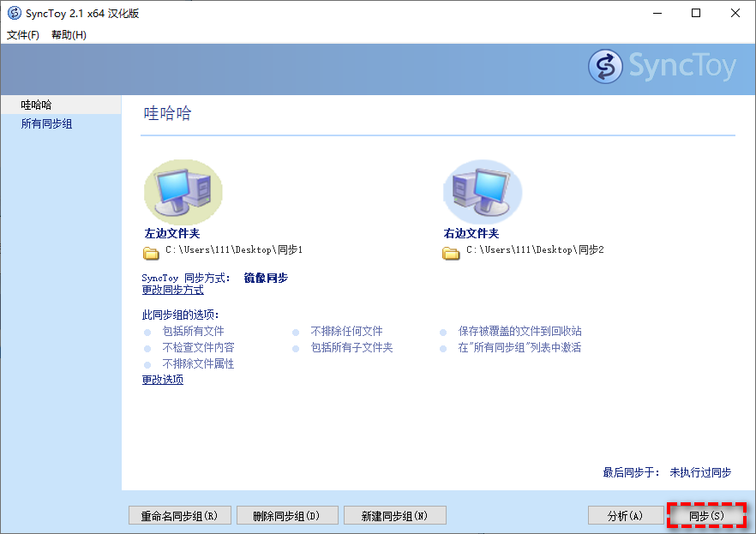Click the 包括所有子文件夹 option text
756x534 pixels.
(x=352, y=347)
